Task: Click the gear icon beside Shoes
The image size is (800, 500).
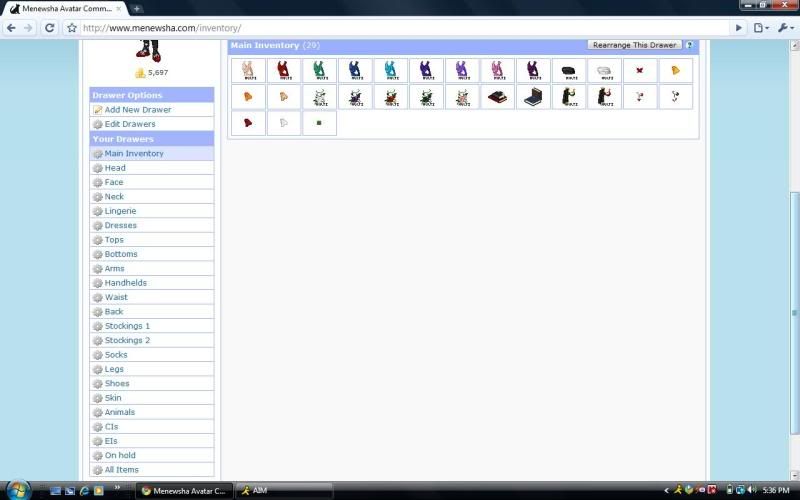Action: (x=97, y=383)
